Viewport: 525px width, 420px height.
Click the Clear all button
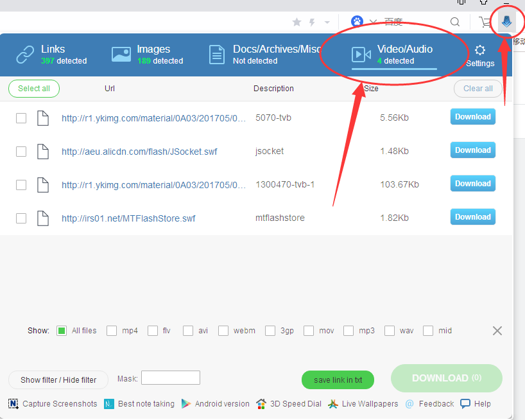pyautogui.click(x=478, y=89)
